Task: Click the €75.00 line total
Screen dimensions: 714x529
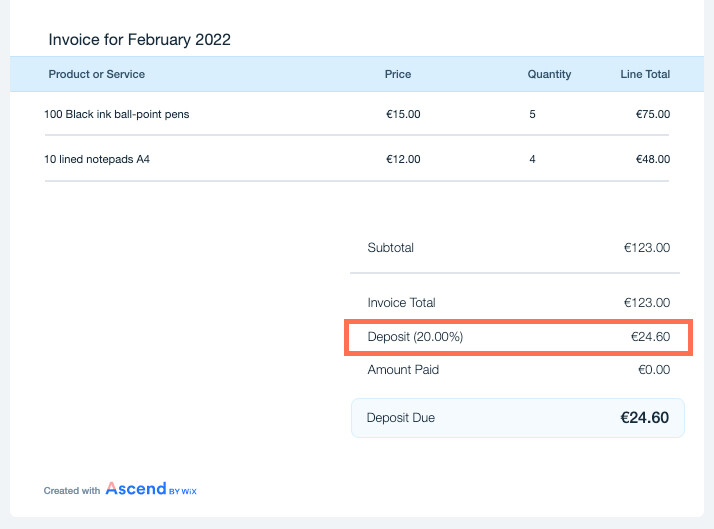Action: pos(653,114)
